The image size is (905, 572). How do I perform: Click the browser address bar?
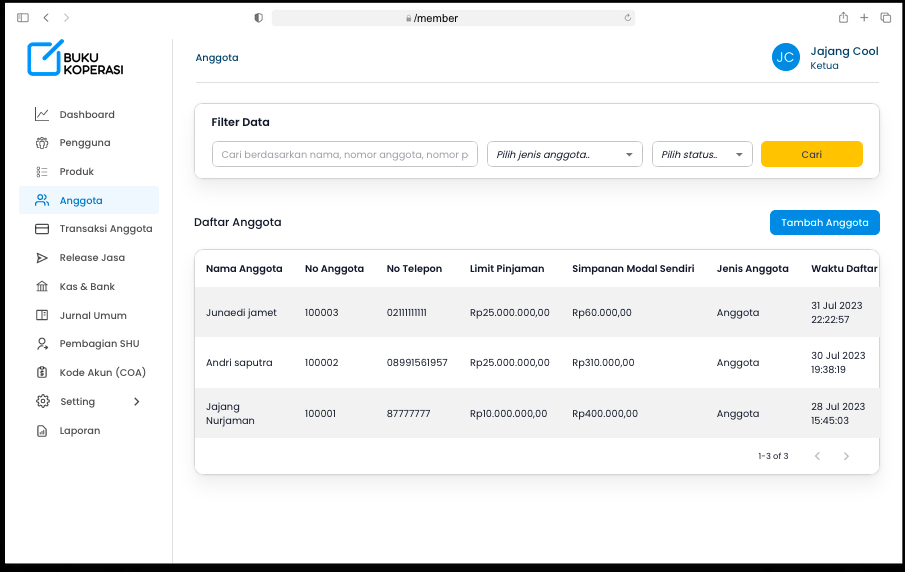[x=453, y=18]
